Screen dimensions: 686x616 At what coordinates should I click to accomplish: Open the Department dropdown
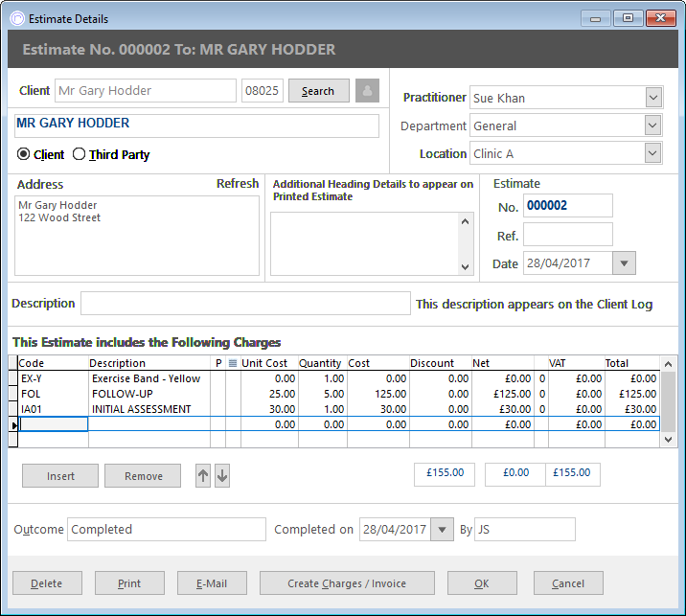click(x=652, y=125)
